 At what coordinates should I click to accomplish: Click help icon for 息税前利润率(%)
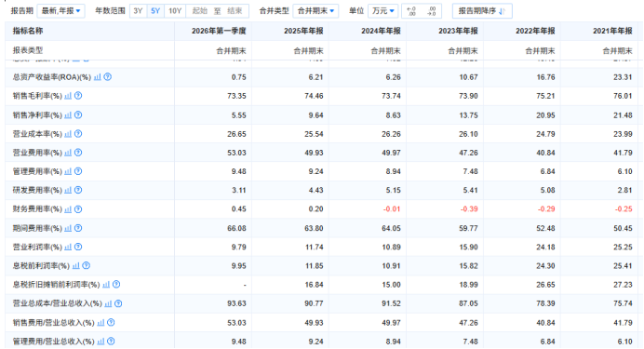87,265
